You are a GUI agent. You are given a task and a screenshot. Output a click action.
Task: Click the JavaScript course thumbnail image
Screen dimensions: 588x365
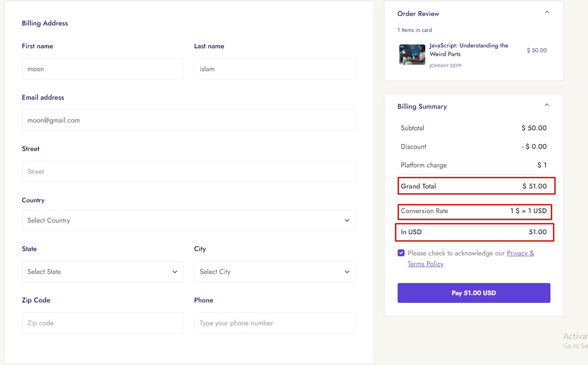pyautogui.click(x=412, y=54)
